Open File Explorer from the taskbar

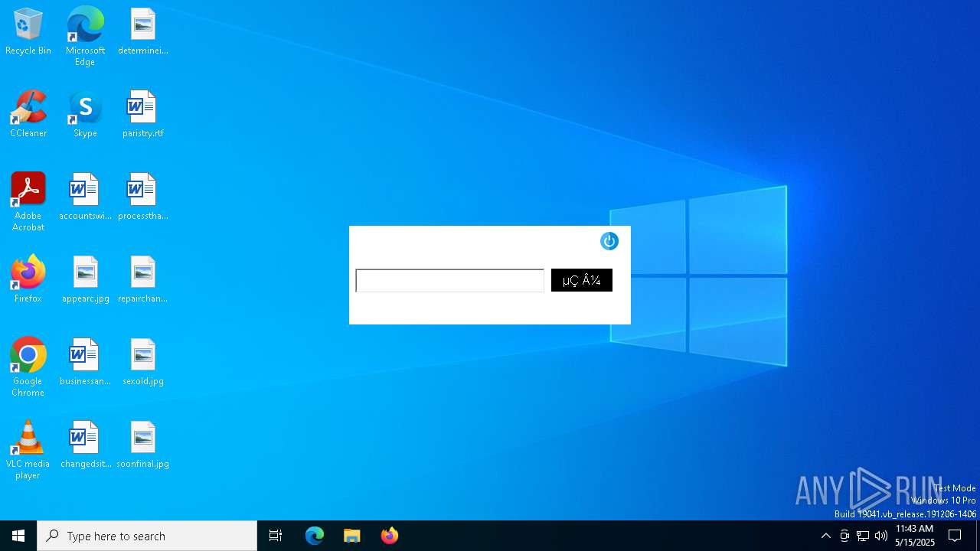pos(351,536)
